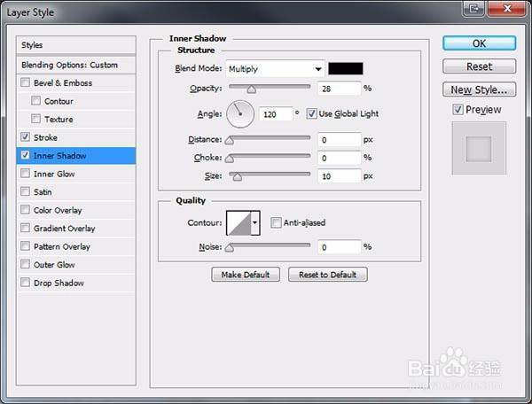Open the Contour picker dropdown arrow

pos(255,222)
